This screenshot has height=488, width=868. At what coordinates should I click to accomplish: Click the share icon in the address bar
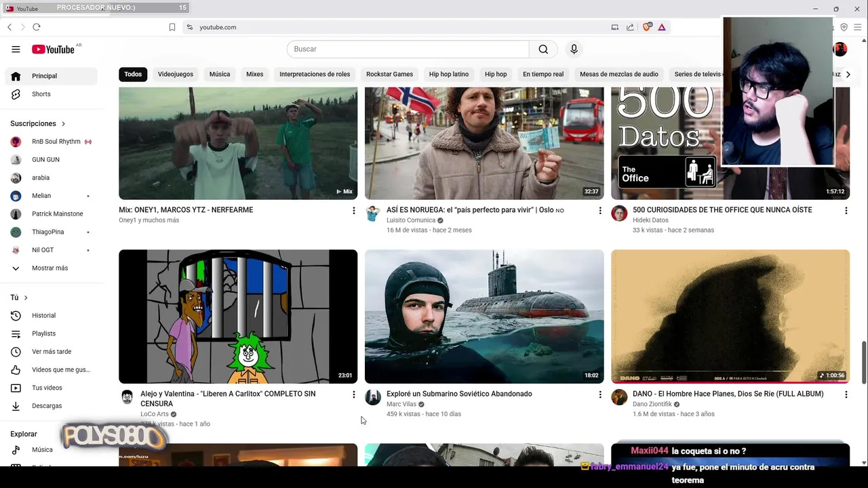(630, 27)
